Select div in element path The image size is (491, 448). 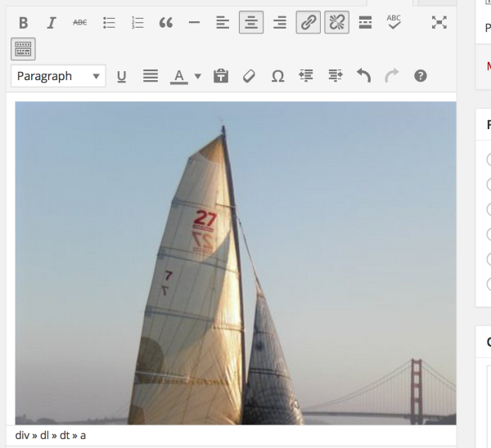tap(22, 435)
